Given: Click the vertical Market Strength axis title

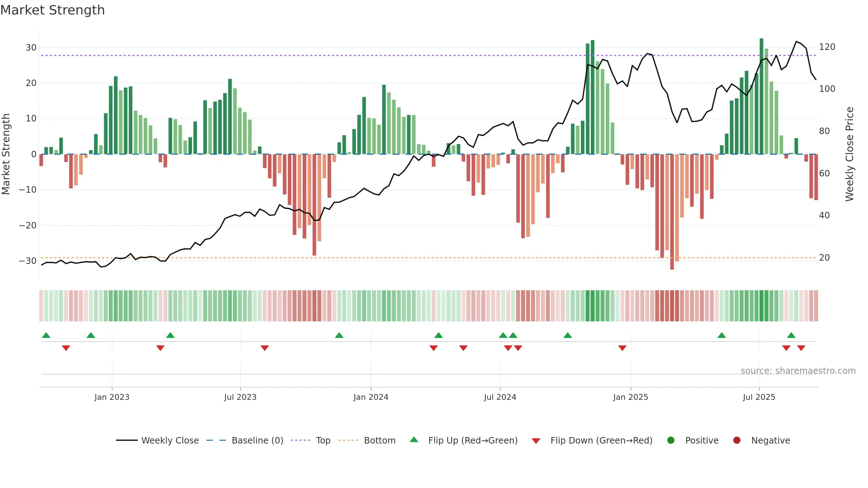Looking at the screenshot, I should click(6, 154).
